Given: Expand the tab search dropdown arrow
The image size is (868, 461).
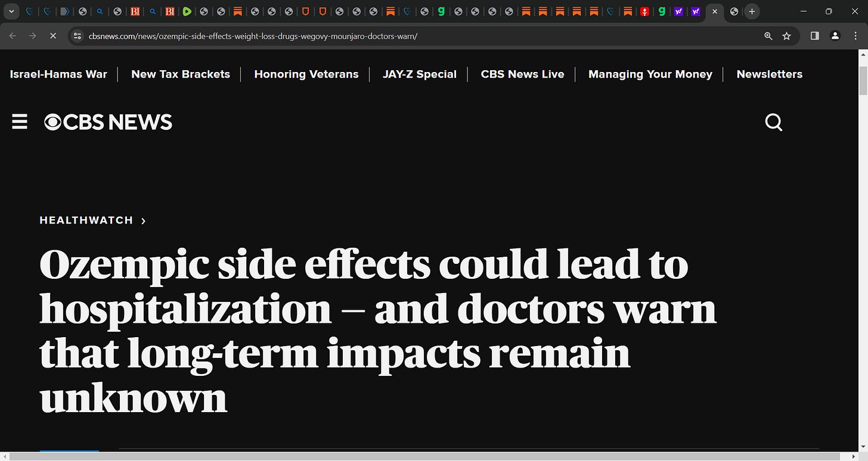Looking at the screenshot, I should 11,11.
